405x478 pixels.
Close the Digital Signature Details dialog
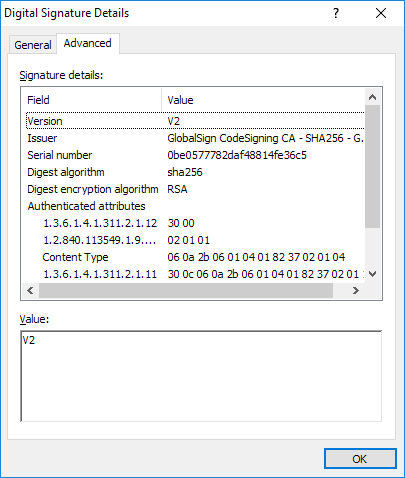tap(381, 13)
